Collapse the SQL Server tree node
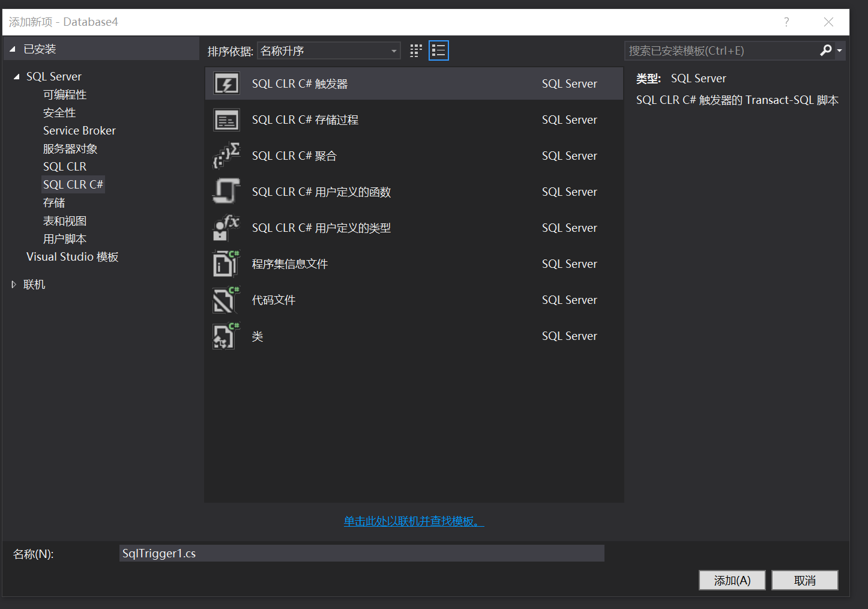This screenshot has width=868, height=609. (17, 77)
